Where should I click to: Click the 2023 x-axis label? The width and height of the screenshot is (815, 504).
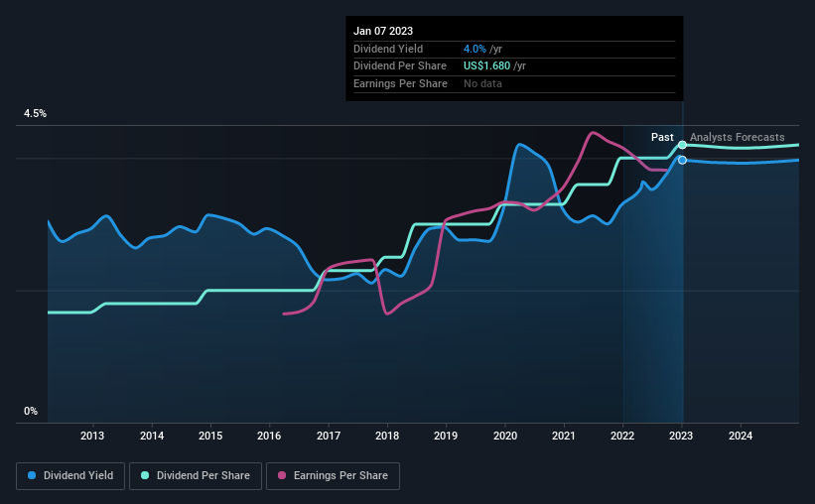[681, 436]
